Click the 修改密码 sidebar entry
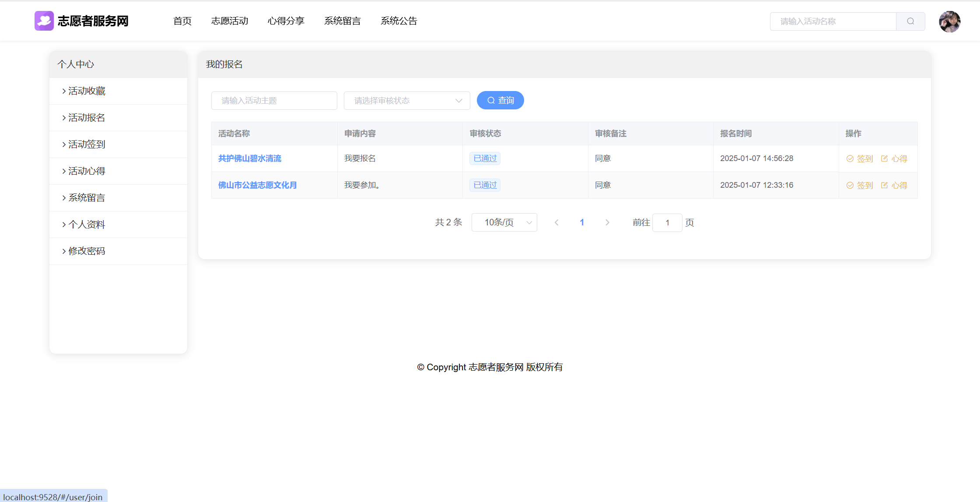This screenshot has width=980, height=502. [87, 251]
